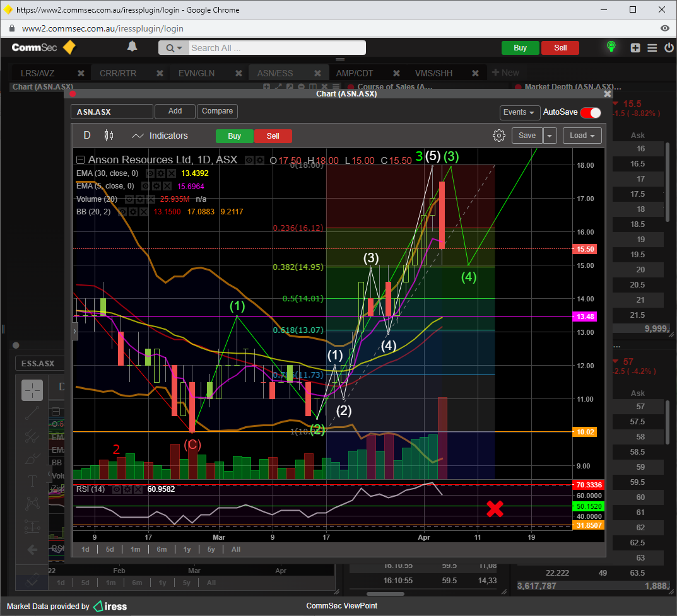Select text tool in ESS chart
677x616 pixels.
point(32,481)
